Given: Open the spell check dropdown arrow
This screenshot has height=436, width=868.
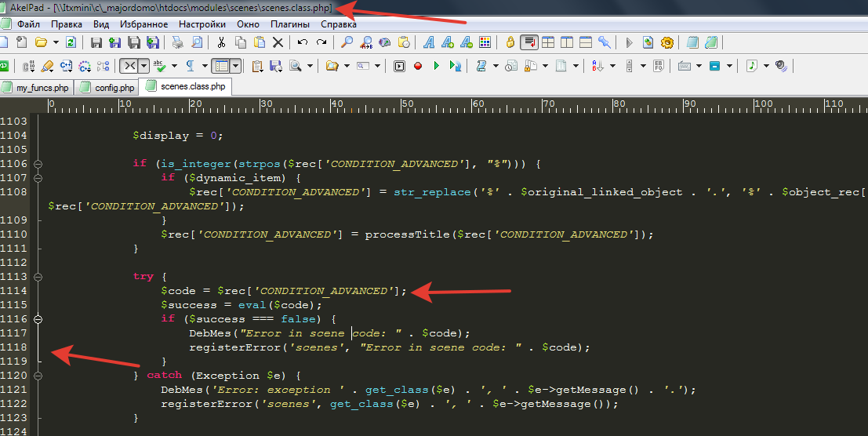Looking at the screenshot, I should (174, 66).
